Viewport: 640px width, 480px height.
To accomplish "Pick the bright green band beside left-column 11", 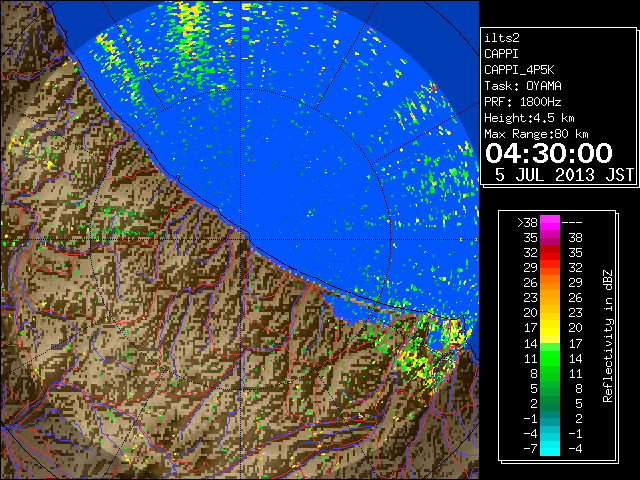I will 550,358.
